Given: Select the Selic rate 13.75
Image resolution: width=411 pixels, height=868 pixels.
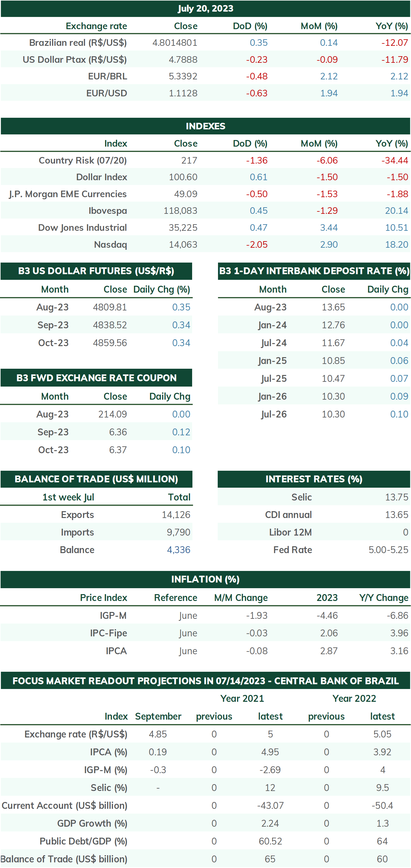Looking at the screenshot, I should click(396, 497).
